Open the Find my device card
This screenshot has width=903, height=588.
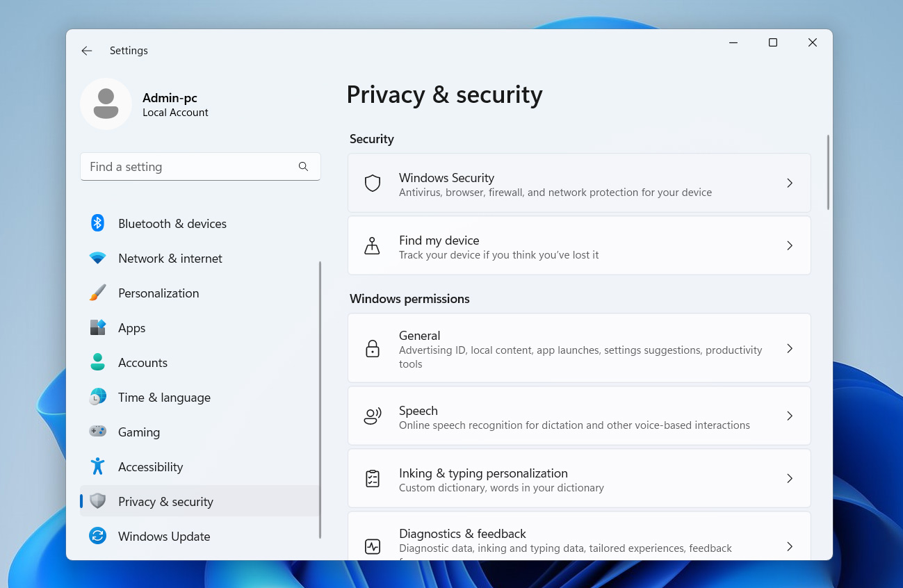(x=579, y=245)
